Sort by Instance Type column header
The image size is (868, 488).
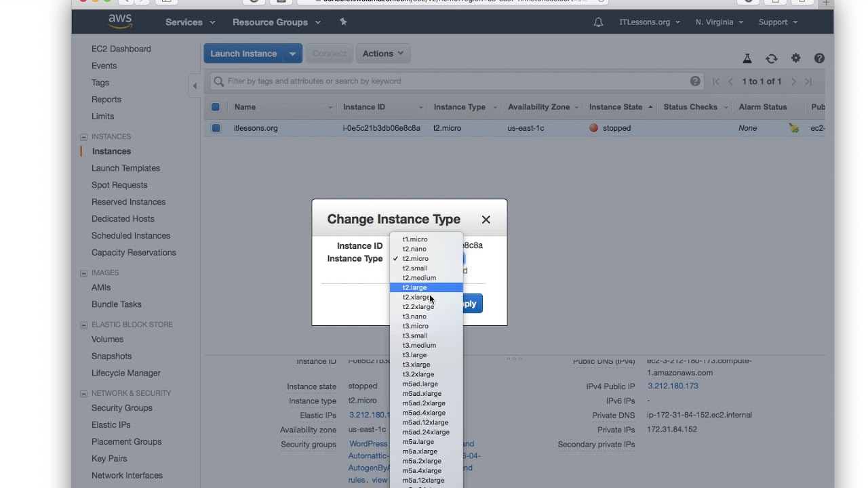[459, 107]
